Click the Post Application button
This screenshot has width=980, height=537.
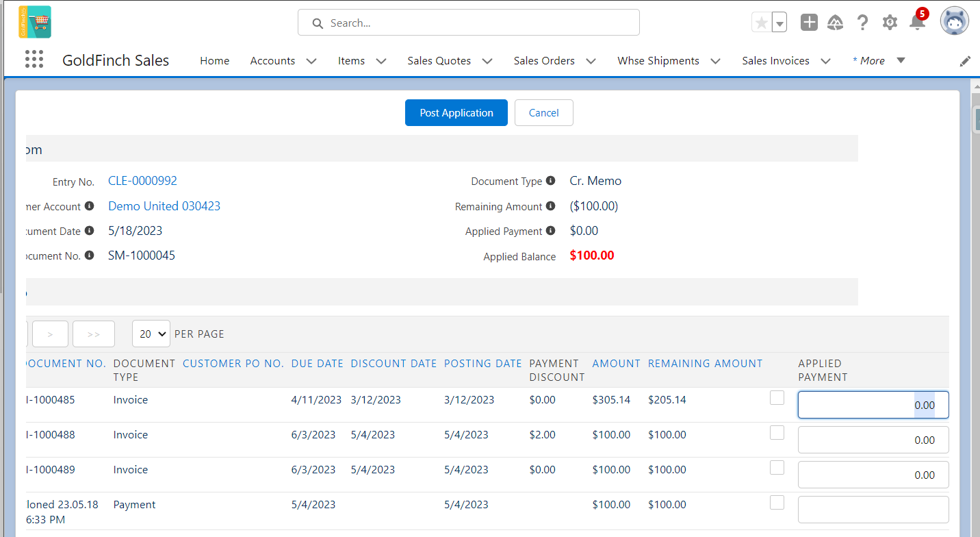(456, 113)
